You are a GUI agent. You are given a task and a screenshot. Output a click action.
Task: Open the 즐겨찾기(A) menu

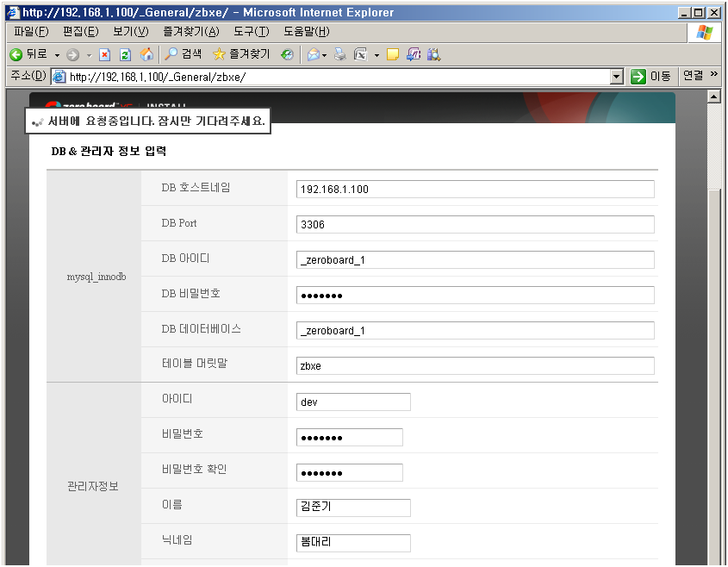(190, 32)
